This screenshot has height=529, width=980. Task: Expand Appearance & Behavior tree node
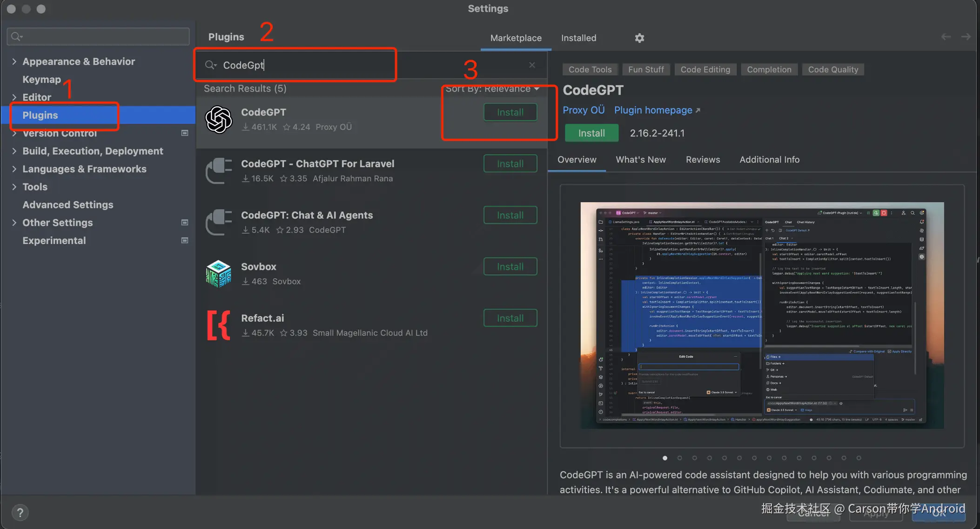14,61
